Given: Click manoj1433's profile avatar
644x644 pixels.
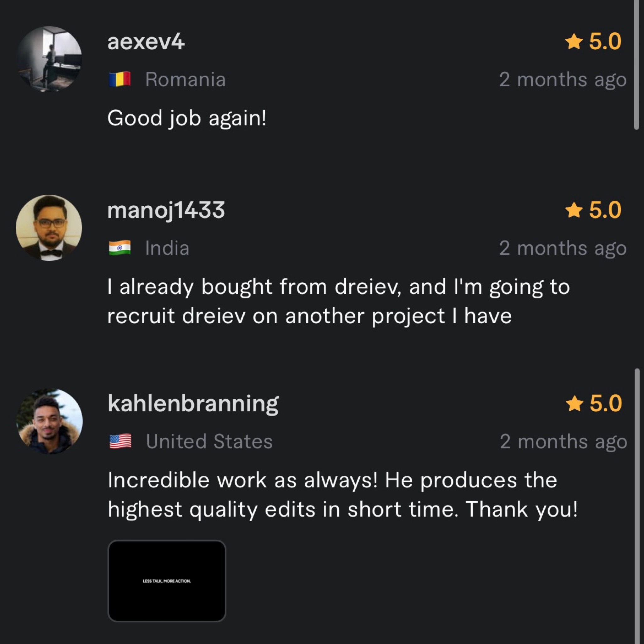Looking at the screenshot, I should pos(49,228).
